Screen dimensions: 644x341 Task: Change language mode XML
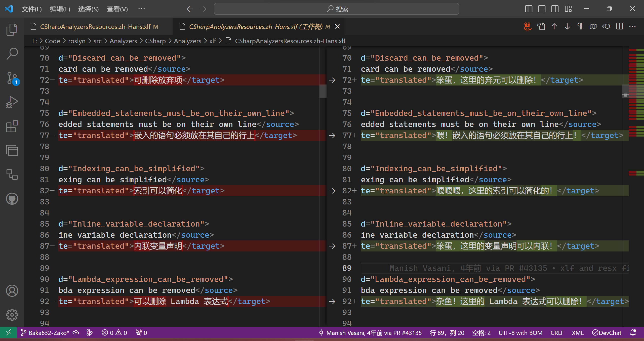(578, 333)
